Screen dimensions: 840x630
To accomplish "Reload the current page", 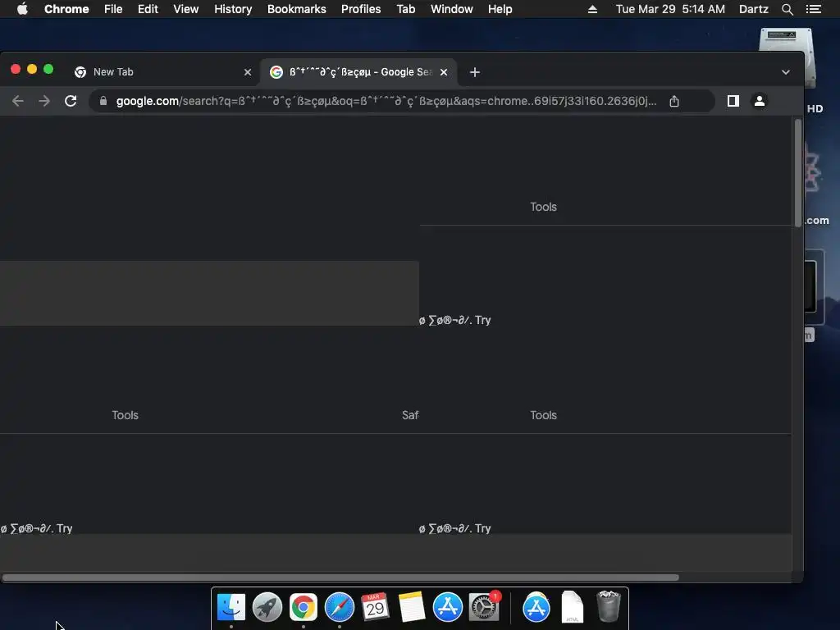I will click(71, 101).
